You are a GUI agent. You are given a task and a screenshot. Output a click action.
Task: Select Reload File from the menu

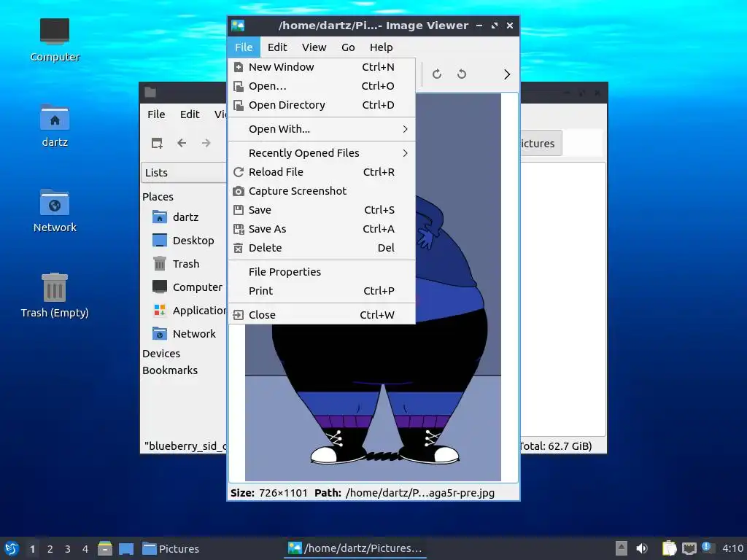(322, 172)
